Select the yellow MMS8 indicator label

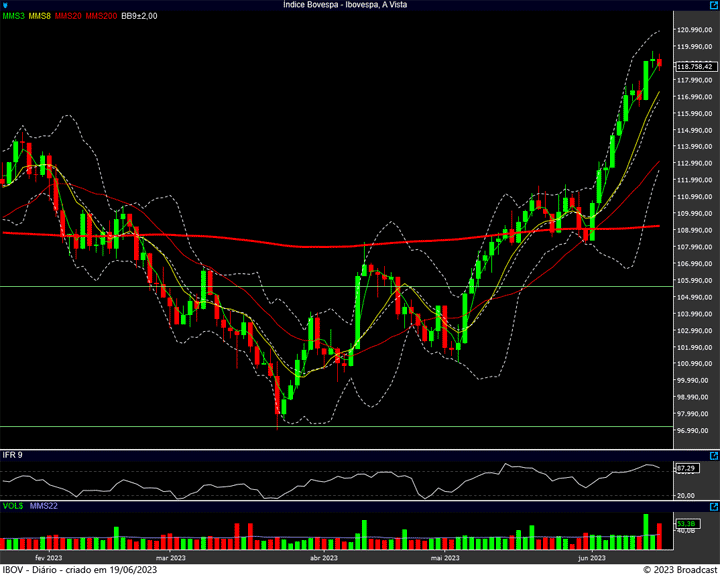coord(41,17)
